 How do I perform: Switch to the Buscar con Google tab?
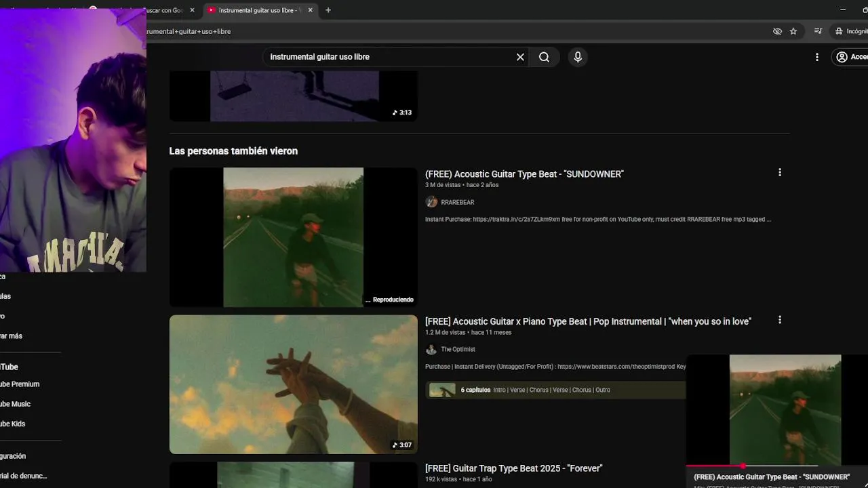tap(165, 10)
